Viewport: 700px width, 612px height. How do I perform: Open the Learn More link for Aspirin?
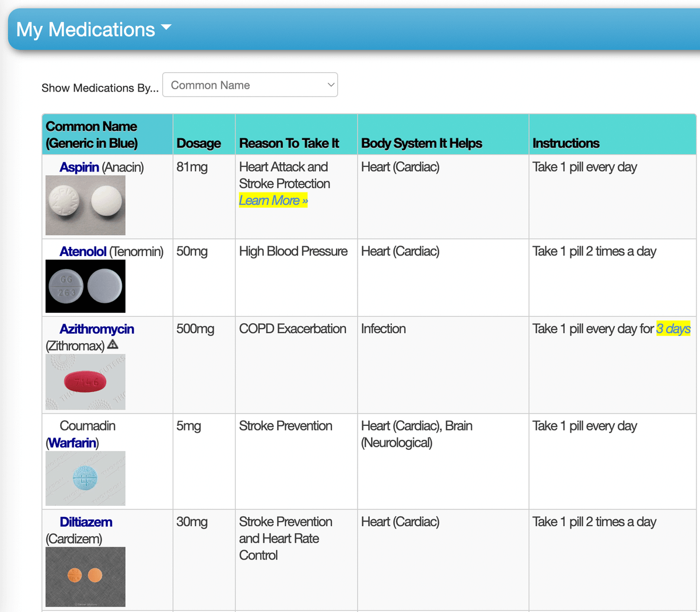[273, 201]
